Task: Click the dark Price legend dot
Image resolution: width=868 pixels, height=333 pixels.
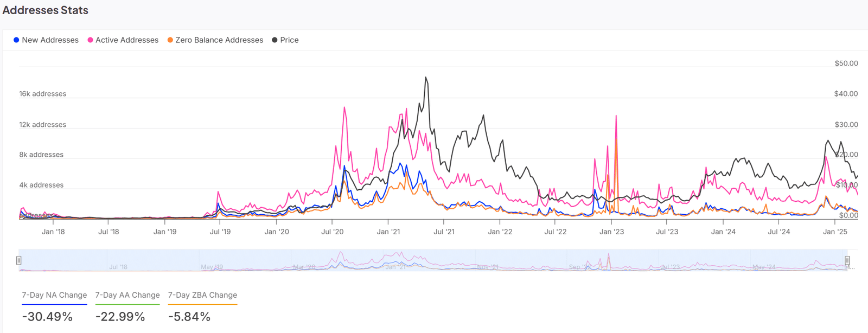Action: (x=275, y=40)
